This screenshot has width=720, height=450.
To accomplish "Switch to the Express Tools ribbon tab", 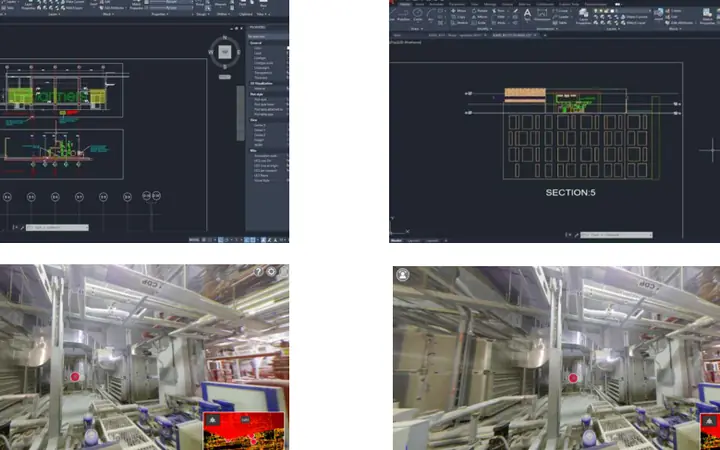I will click(x=568, y=4).
